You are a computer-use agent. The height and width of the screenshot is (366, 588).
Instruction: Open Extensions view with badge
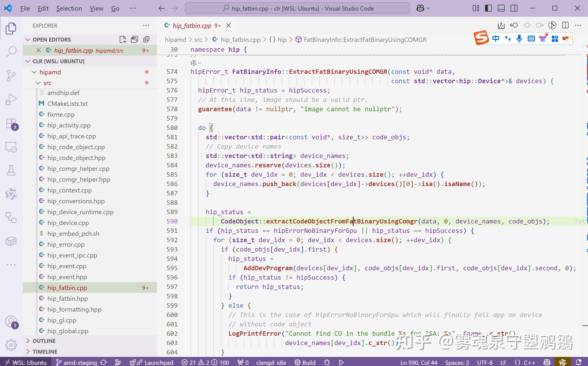(11, 123)
